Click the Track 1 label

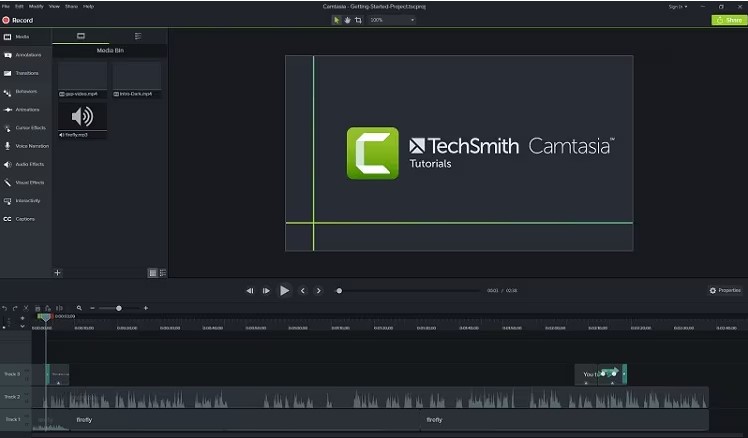[13, 419]
